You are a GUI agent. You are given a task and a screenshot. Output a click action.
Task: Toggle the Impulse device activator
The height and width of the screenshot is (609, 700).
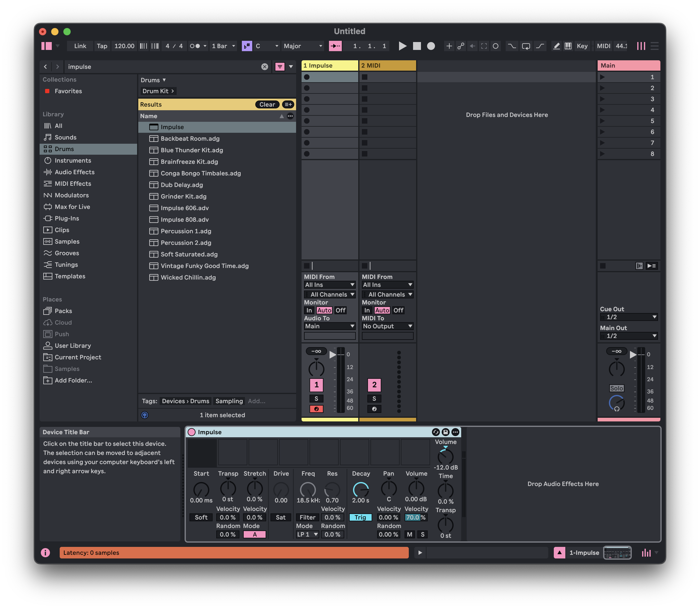(192, 432)
